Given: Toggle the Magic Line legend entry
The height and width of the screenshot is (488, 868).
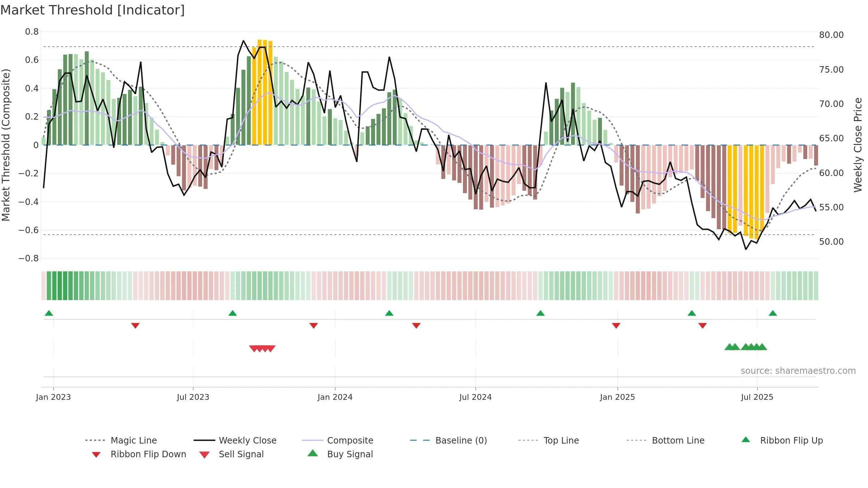Looking at the screenshot, I should (x=121, y=440).
